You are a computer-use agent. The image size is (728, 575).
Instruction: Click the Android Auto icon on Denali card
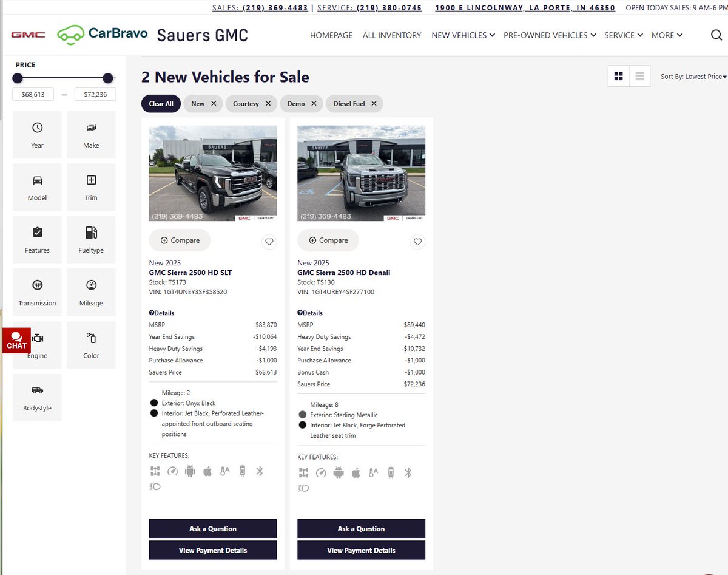click(339, 472)
